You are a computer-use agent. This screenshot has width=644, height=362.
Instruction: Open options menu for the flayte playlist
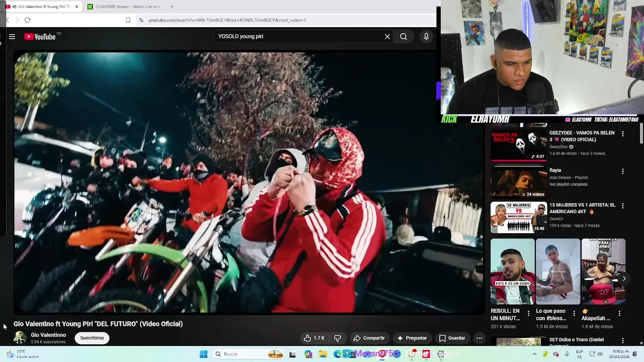click(x=623, y=171)
